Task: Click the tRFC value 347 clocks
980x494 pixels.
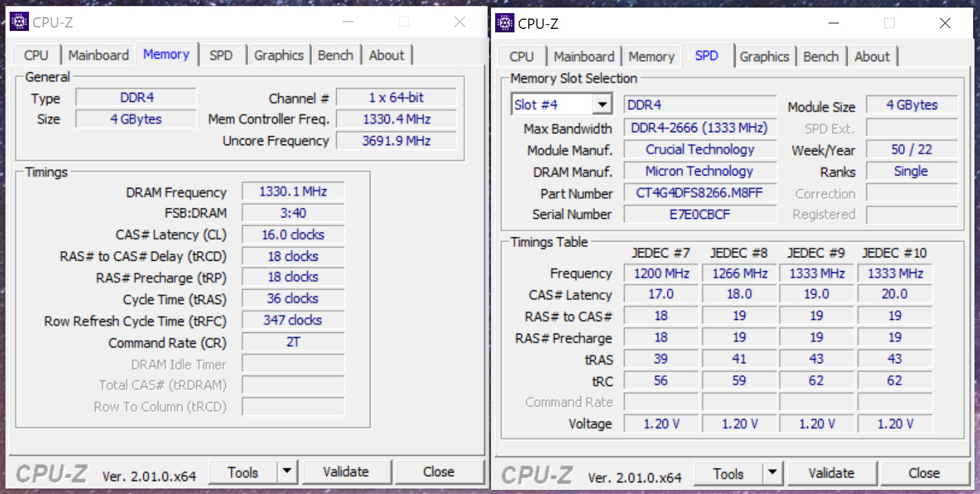Action: [293, 320]
